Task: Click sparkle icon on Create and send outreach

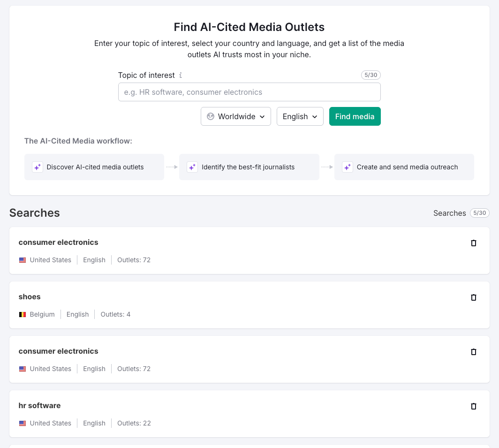Action: (347, 167)
